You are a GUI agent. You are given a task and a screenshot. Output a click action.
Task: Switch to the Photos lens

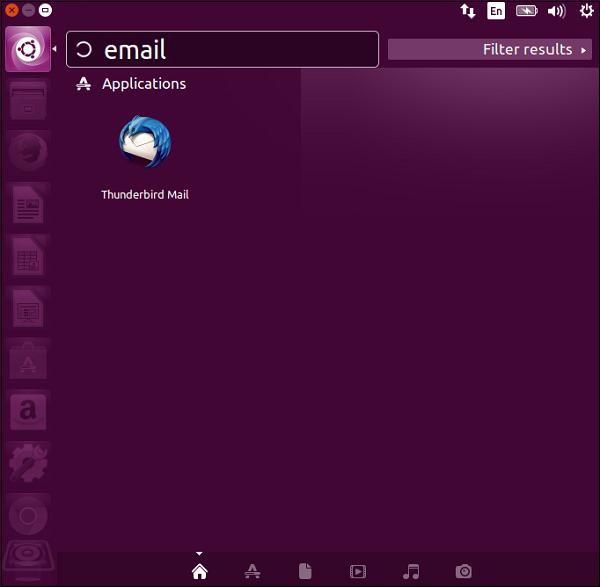[463, 571]
